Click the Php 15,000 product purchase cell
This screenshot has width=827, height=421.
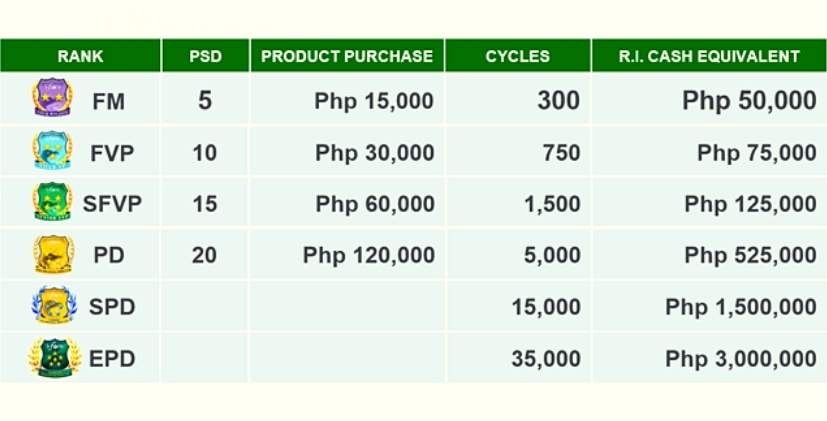point(374,100)
